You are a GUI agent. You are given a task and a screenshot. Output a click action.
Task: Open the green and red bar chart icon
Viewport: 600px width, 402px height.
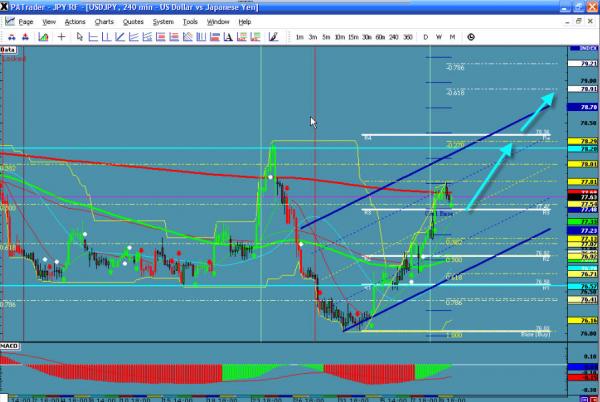coord(43,37)
